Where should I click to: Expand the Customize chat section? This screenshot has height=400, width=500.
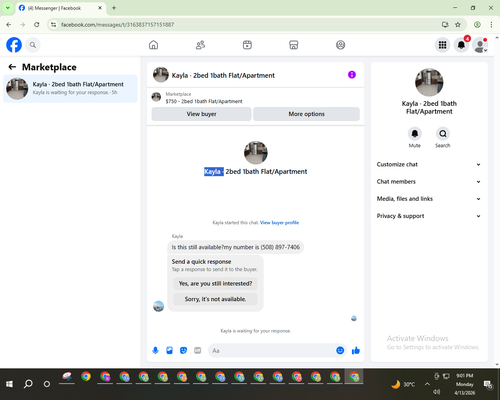429,164
